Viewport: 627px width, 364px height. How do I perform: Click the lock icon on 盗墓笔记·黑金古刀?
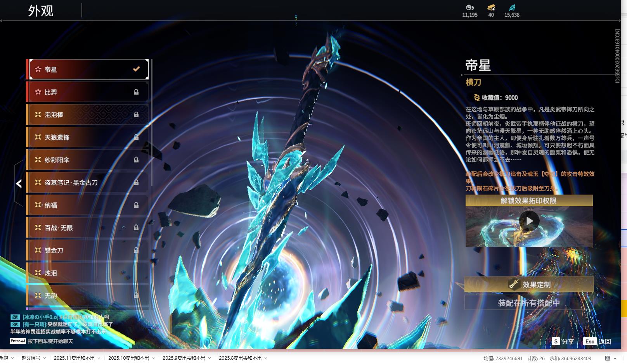[136, 182]
